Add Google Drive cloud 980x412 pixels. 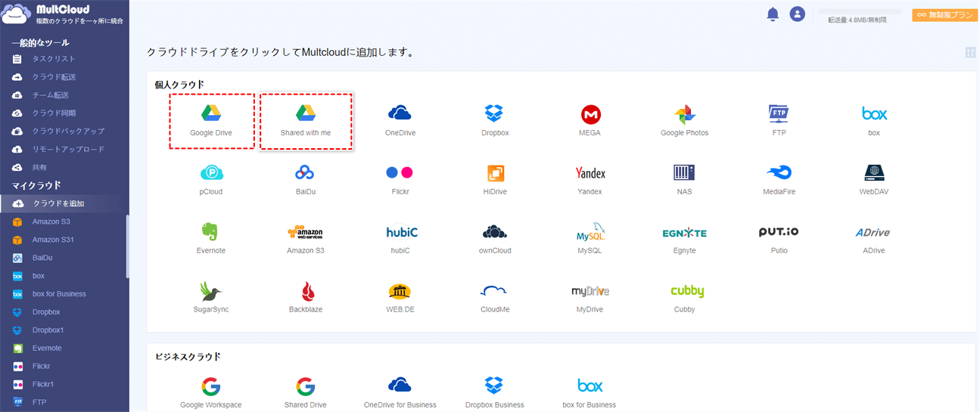tap(211, 121)
